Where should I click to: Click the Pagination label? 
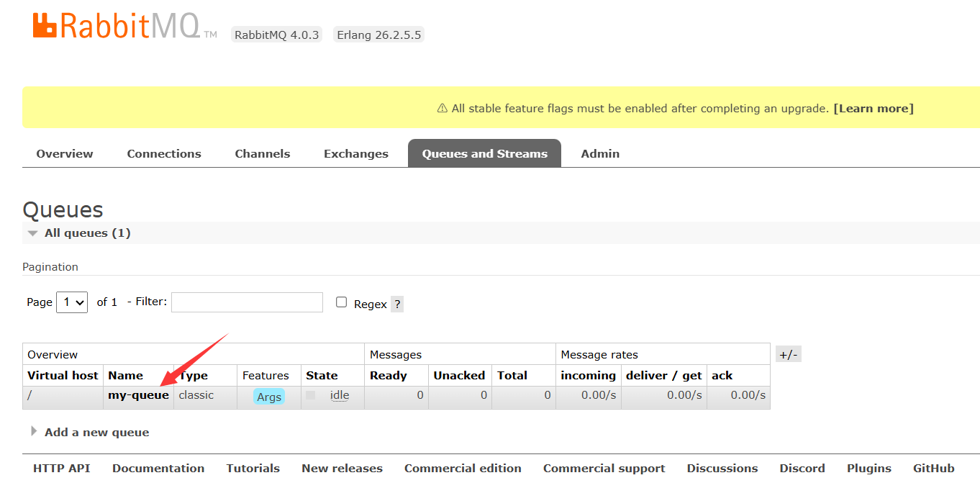click(x=50, y=267)
